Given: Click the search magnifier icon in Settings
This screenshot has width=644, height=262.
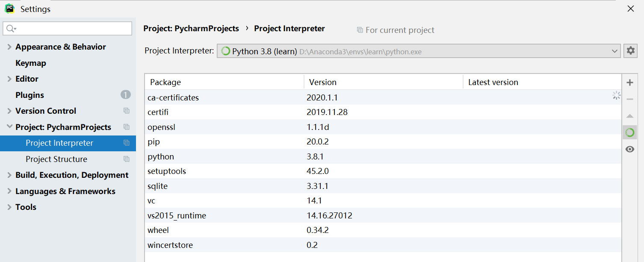Looking at the screenshot, I should [x=11, y=29].
